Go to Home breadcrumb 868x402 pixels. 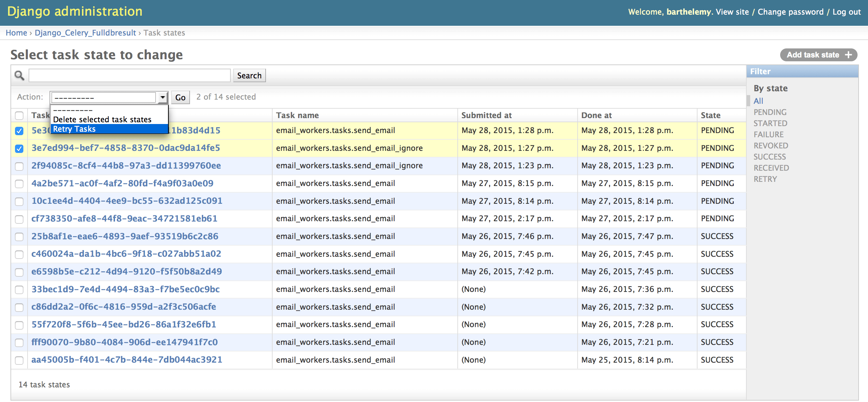pyautogui.click(x=16, y=33)
